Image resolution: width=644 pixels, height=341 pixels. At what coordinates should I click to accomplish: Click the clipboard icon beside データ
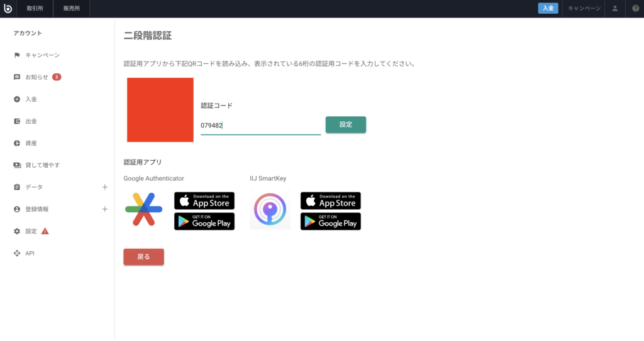point(17,187)
